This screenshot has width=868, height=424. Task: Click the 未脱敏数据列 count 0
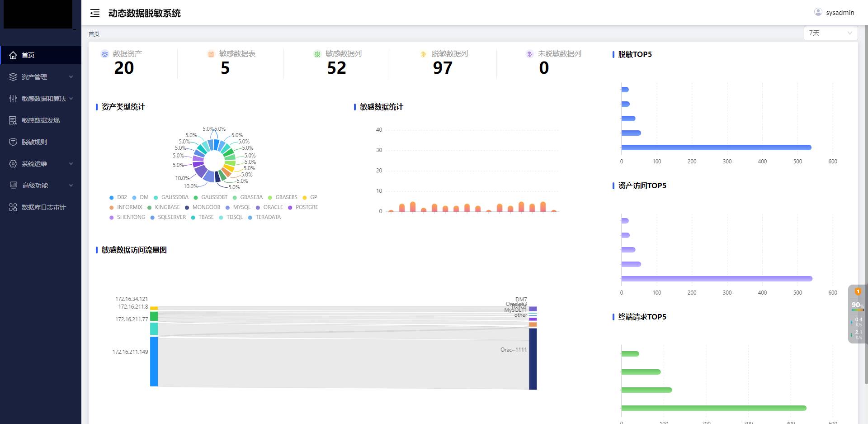coord(544,68)
